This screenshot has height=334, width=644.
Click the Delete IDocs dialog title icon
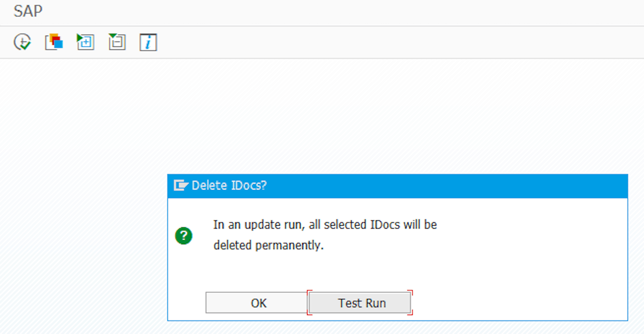pyautogui.click(x=181, y=186)
